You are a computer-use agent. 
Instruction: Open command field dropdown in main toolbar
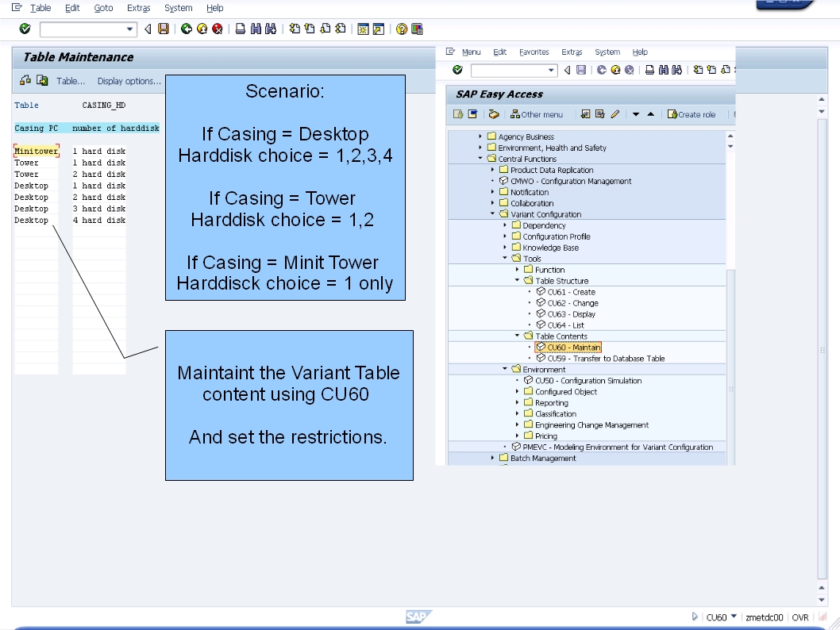tap(129, 29)
